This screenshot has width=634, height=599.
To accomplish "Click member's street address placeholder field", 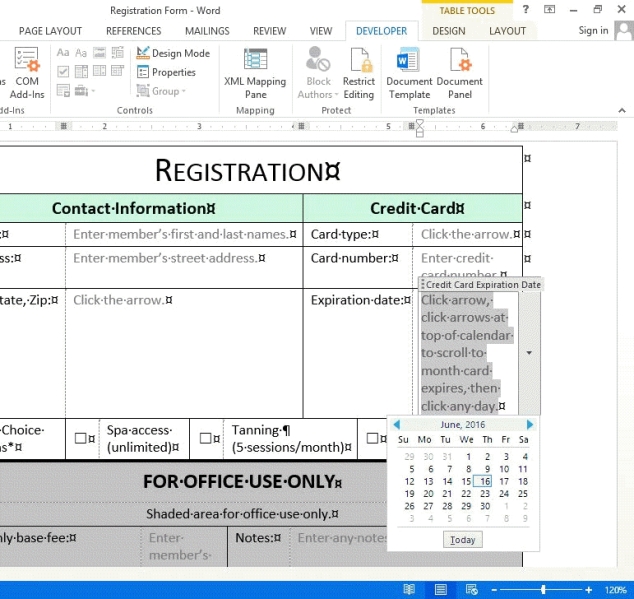I will coord(165,258).
